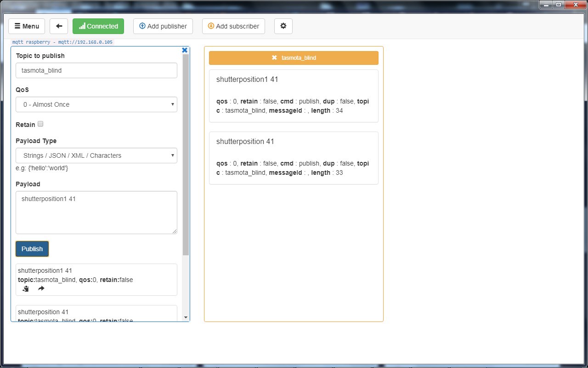The image size is (588, 368).
Task: Click paste icon under shutterposition1 41 history
Action: point(26,288)
